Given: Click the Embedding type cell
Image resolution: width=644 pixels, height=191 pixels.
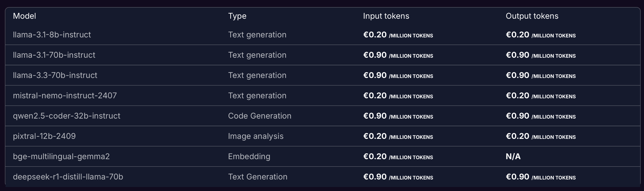Looking at the screenshot, I should pos(249,156).
